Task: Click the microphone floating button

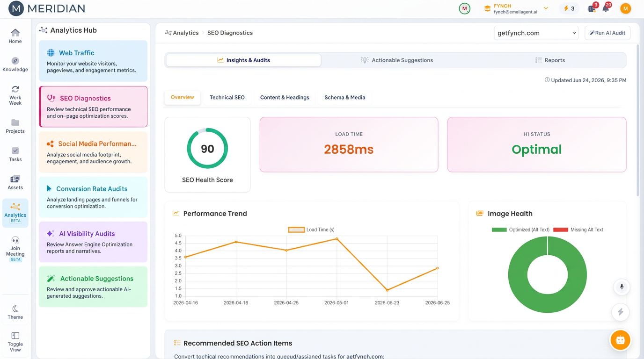Action: pos(622,287)
